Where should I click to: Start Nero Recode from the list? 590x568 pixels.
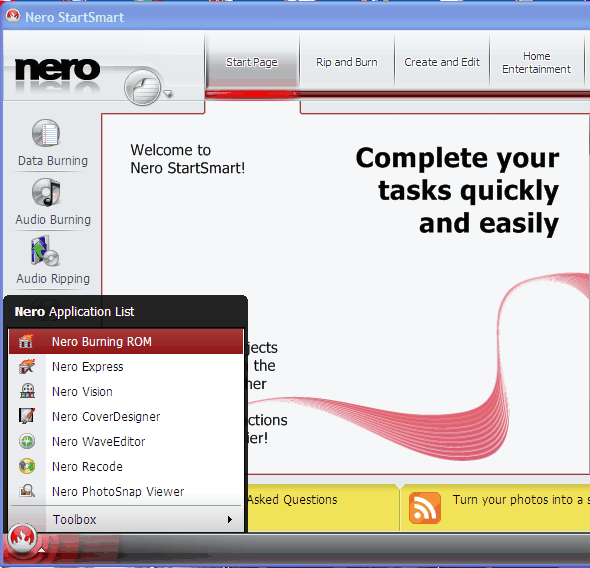coord(126,466)
